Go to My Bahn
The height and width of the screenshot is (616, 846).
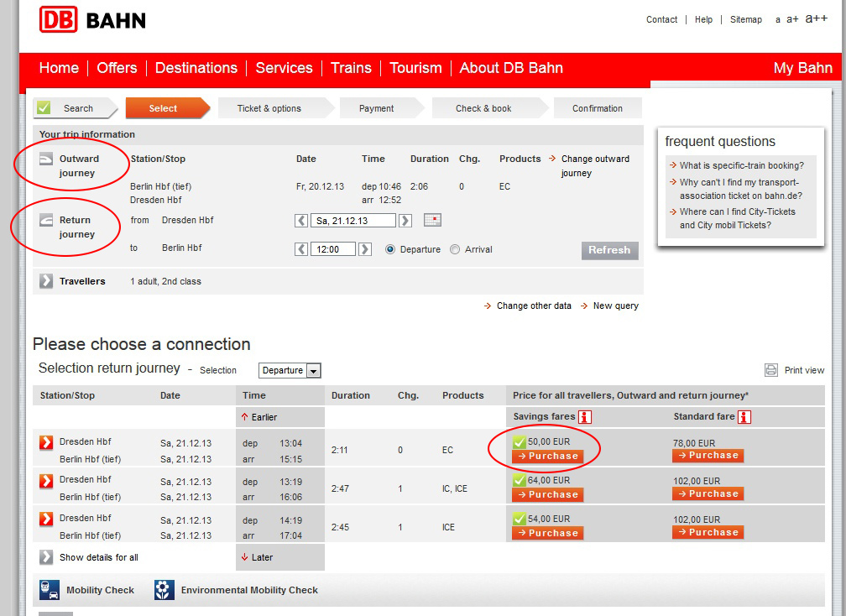(x=803, y=68)
